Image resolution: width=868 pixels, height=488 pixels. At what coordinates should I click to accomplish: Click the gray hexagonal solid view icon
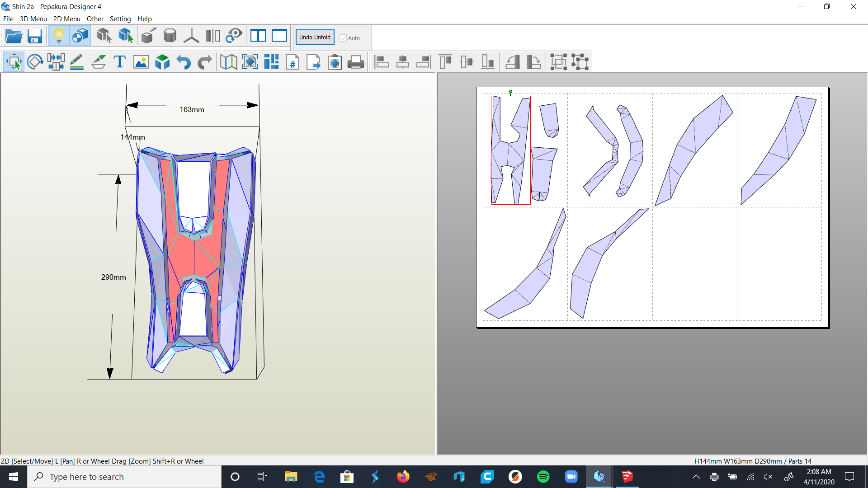tap(170, 36)
